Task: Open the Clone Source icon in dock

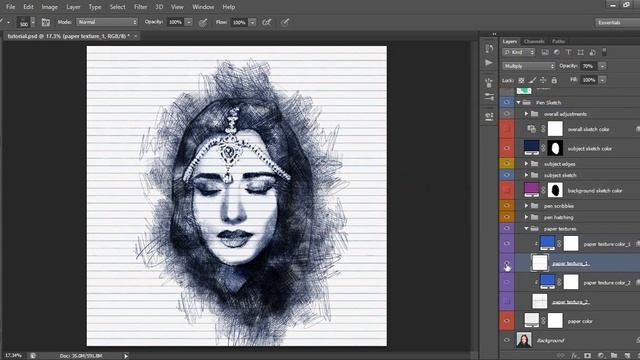Action: pyautogui.click(x=489, y=116)
